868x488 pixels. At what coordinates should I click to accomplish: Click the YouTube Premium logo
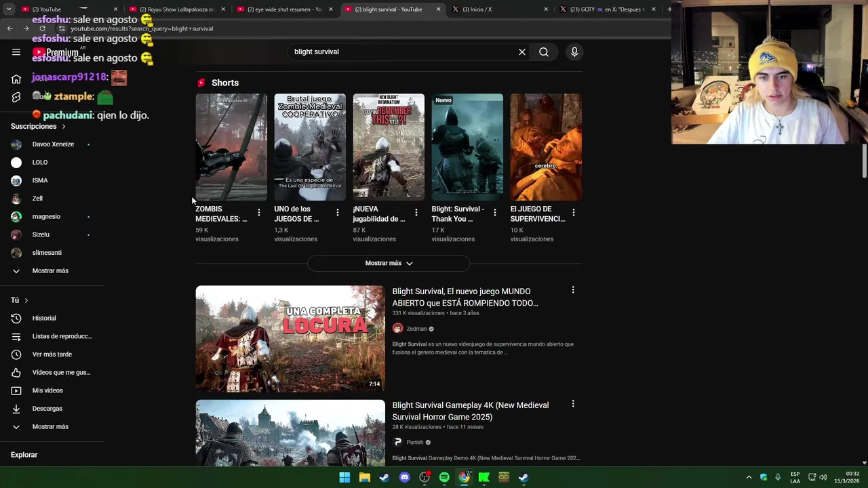coord(56,52)
